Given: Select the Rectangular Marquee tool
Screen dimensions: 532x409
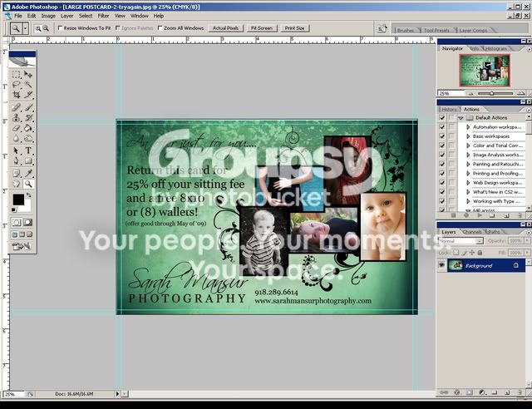Looking at the screenshot, I should pyautogui.click(x=16, y=74).
